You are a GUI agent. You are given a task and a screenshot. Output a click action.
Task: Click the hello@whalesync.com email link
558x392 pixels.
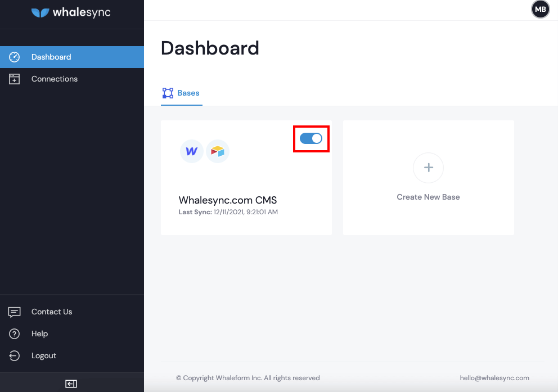click(x=494, y=377)
